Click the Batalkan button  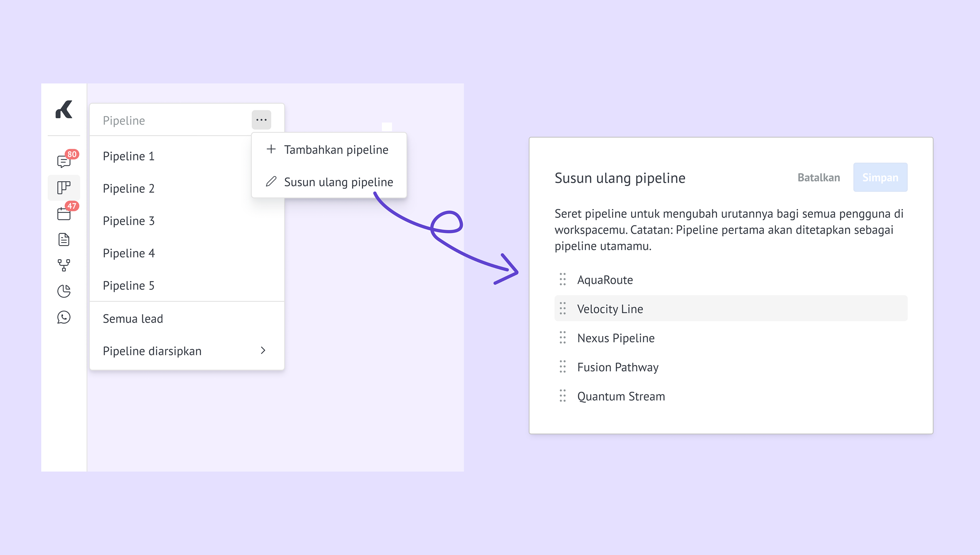point(819,178)
